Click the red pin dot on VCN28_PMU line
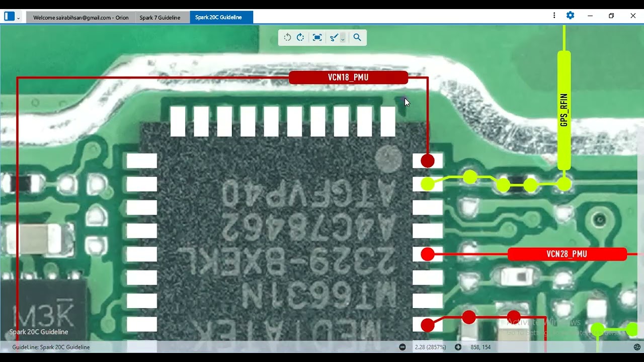644x362 pixels. point(427,254)
